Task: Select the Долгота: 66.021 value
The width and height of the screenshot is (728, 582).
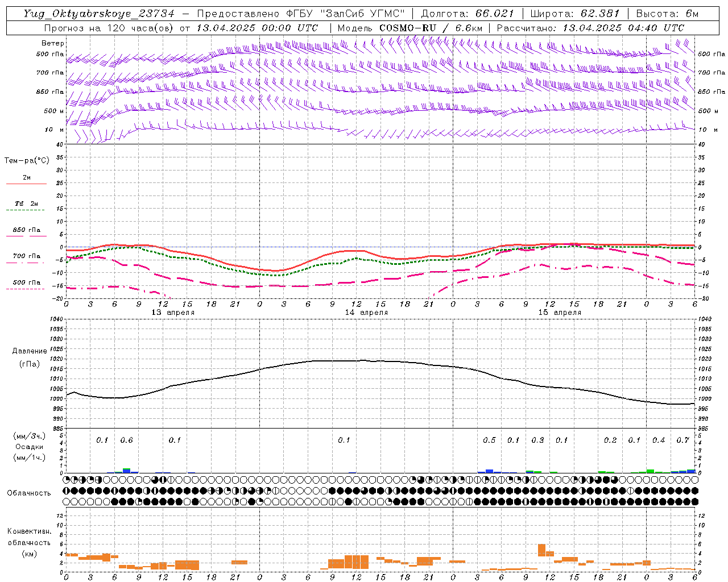Action: [468, 14]
